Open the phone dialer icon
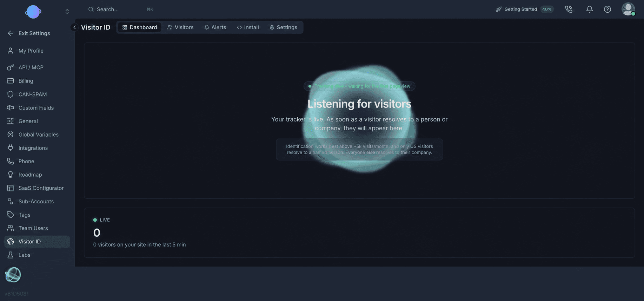The height and width of the screenshot is (301, 644). pos(569,9)
